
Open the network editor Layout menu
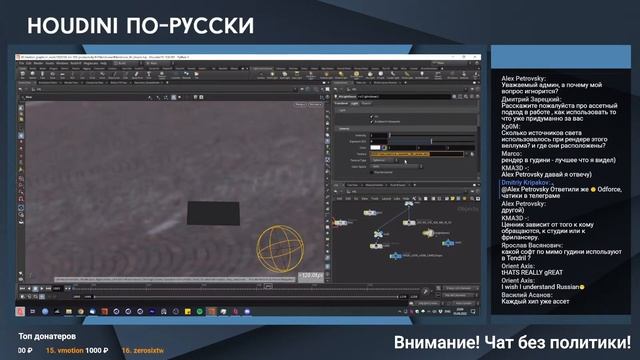pyautogui.click(x=386, y=199)
